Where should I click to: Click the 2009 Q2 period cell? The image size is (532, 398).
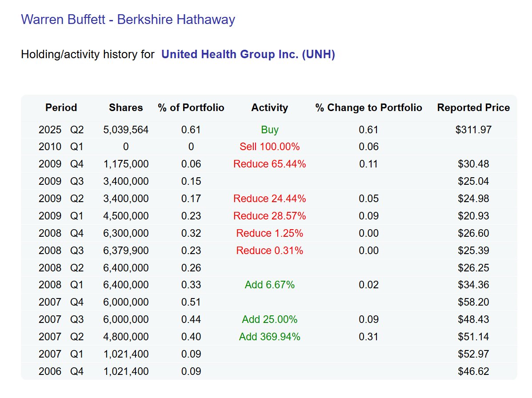(61, 199)
